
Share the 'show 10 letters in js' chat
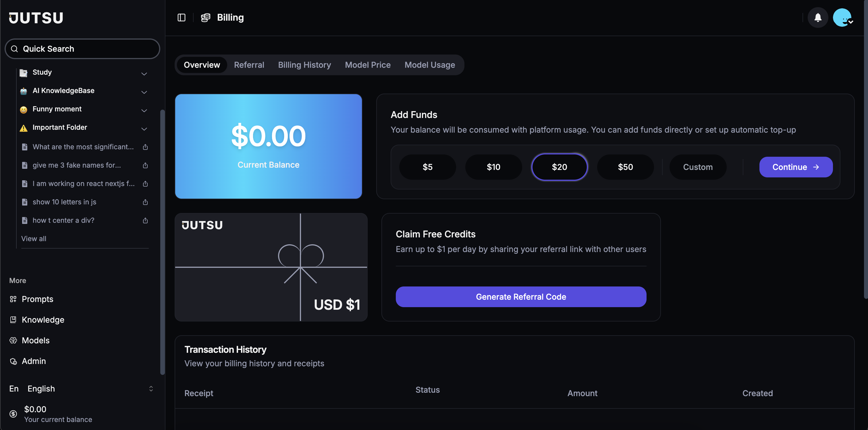145,202
